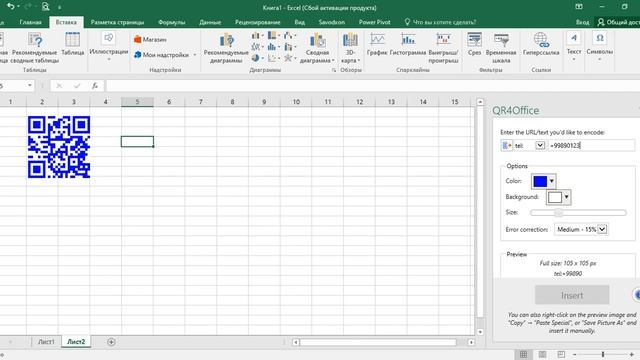Add a new sheet with plus button
640x360 pixels.
click(x=111, y=342)
